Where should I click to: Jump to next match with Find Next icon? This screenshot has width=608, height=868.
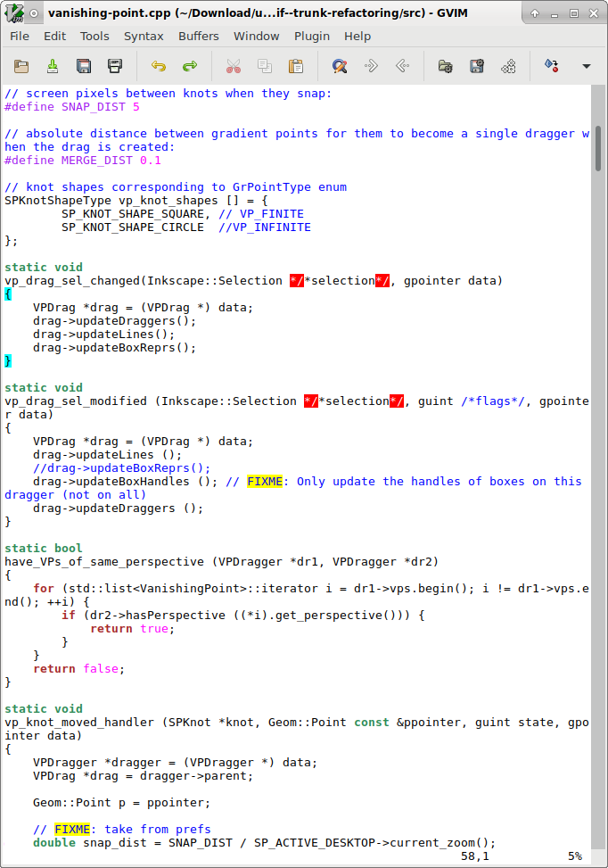coord(371,66)
